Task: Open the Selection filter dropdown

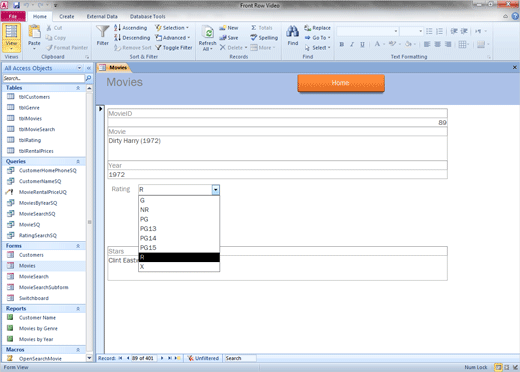Action: pos(172,28)
